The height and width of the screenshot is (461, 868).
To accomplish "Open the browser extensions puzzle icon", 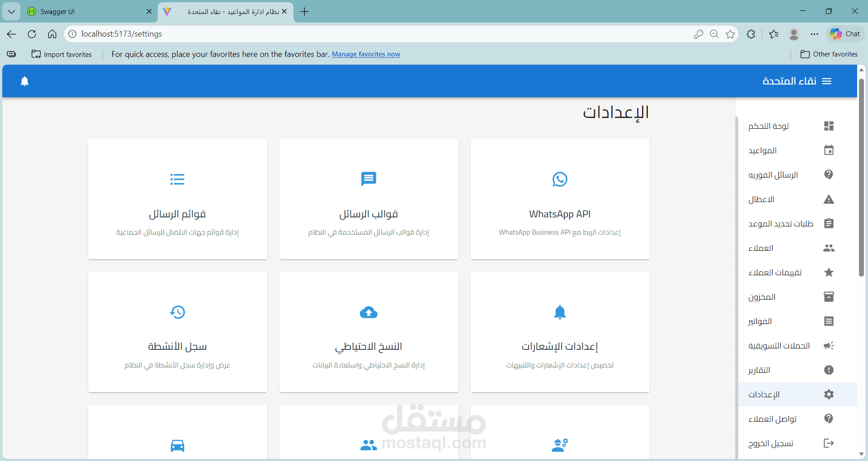I will [751, 34].
